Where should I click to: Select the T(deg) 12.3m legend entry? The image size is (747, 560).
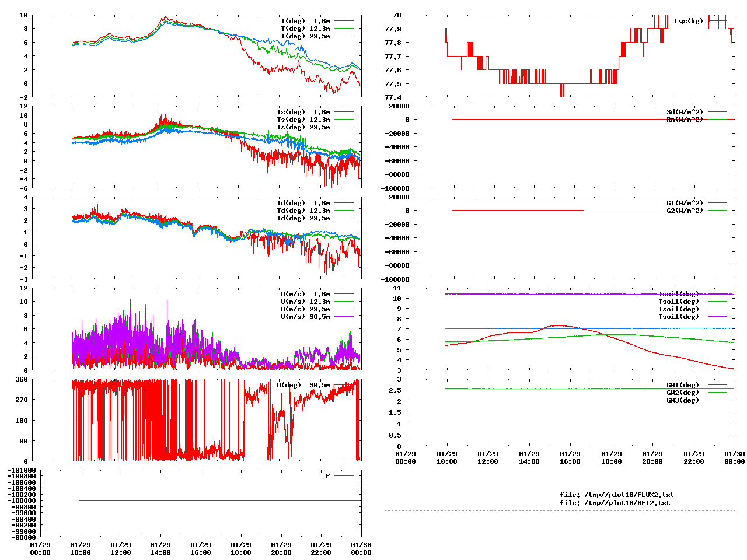tap(305, 29)
